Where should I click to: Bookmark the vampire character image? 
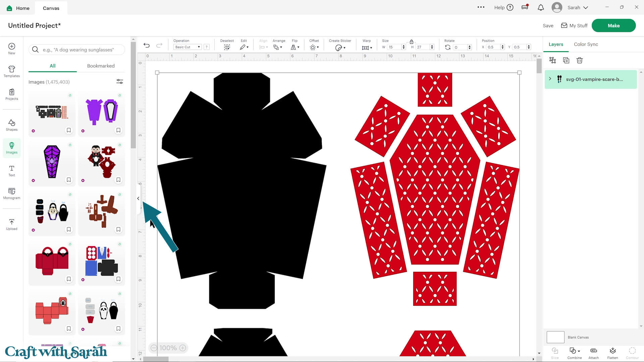[x=118, y=180]
